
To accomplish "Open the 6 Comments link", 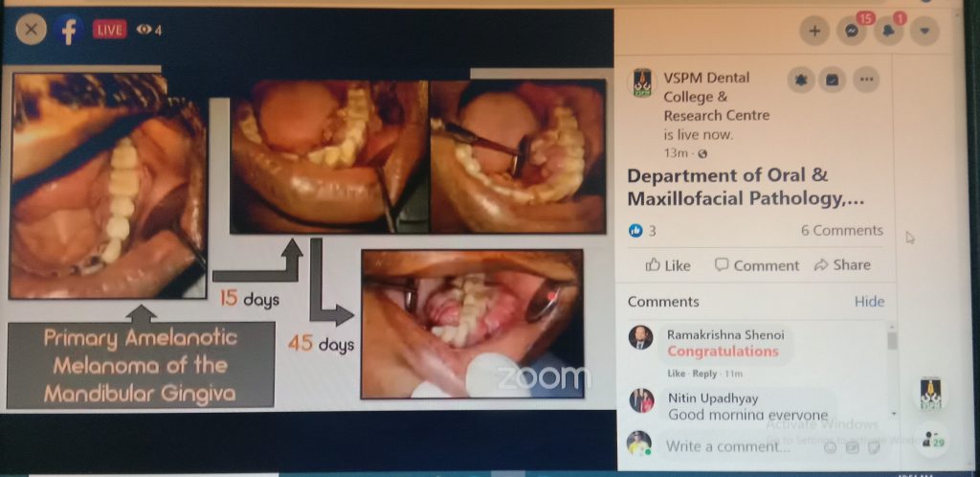I will coord(842,231).
